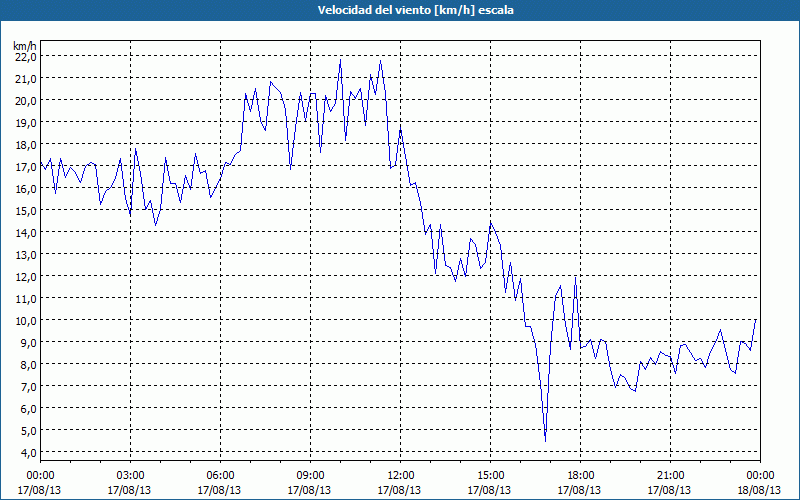800x500 pixels.
Task: Click the "19,0" y-axis value
Action: pos(26,122)
